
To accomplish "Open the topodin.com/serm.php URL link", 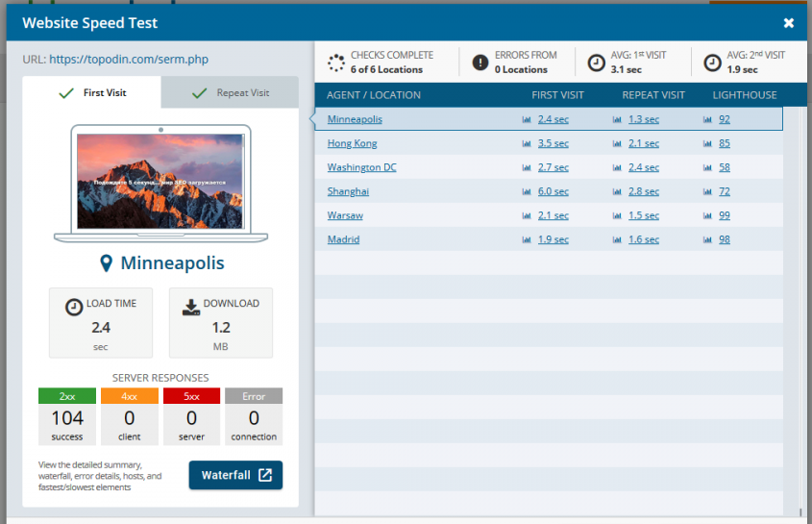I will [128, 60].
